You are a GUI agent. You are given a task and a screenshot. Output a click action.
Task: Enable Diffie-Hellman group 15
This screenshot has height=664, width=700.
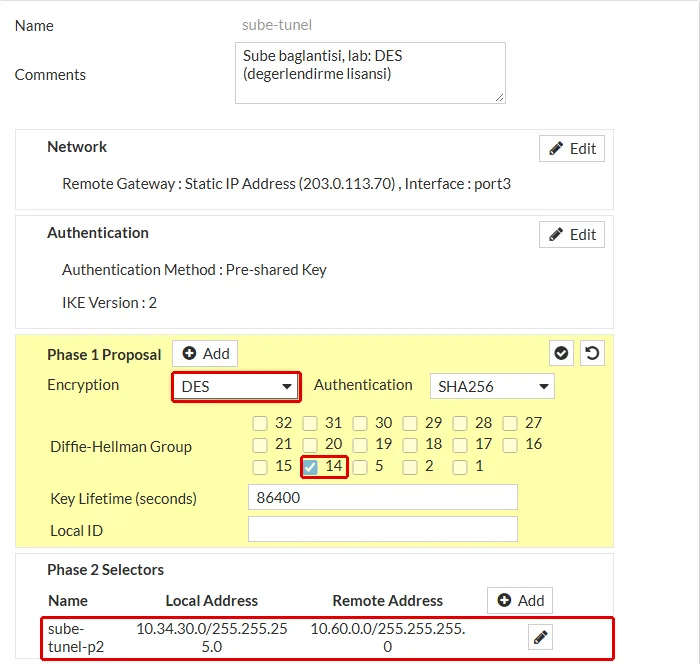[260, 467]
